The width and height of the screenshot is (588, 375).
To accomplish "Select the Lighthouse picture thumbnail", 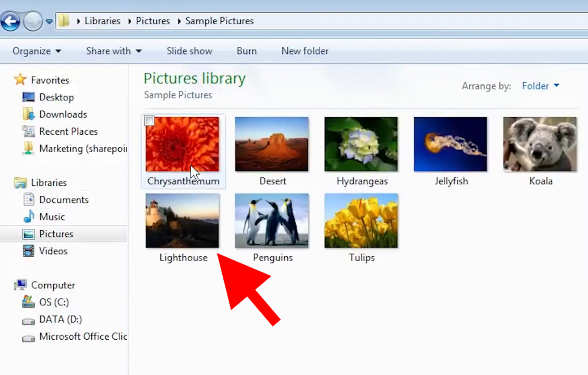I will [x=182, y=221].
